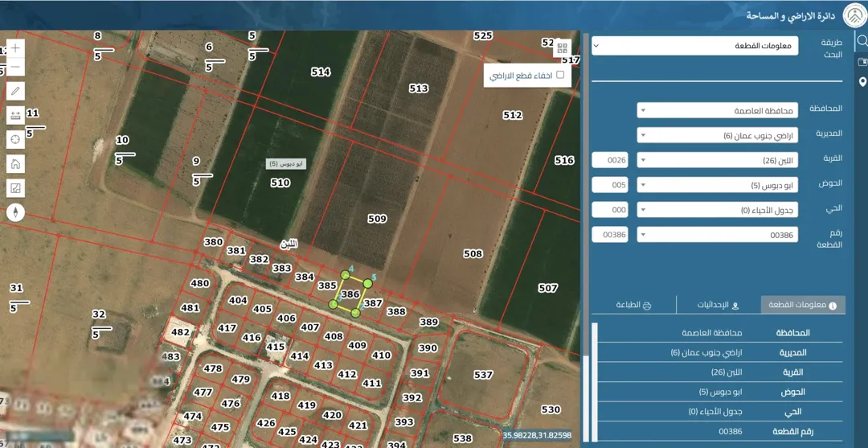Select parcel 482 on the map
868x448 pixels.
(x=181, y=332)
